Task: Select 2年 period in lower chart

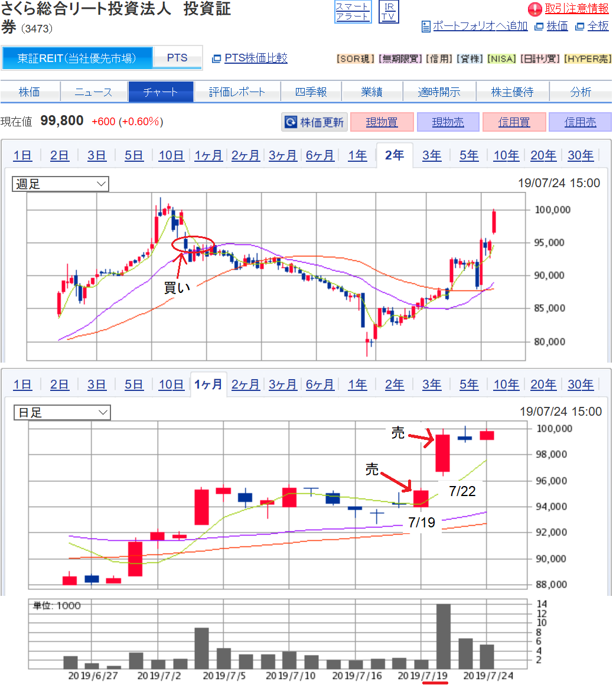Action: coord(395,384)
